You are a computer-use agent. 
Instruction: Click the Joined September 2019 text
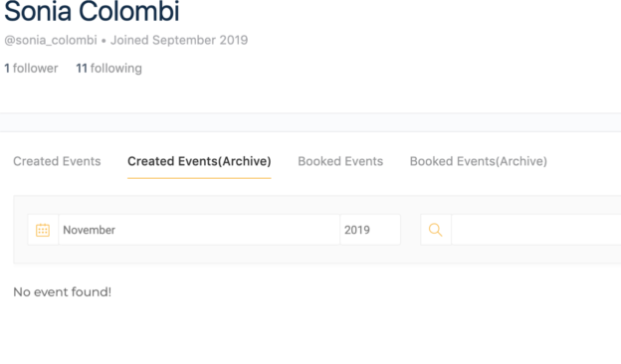179,41
